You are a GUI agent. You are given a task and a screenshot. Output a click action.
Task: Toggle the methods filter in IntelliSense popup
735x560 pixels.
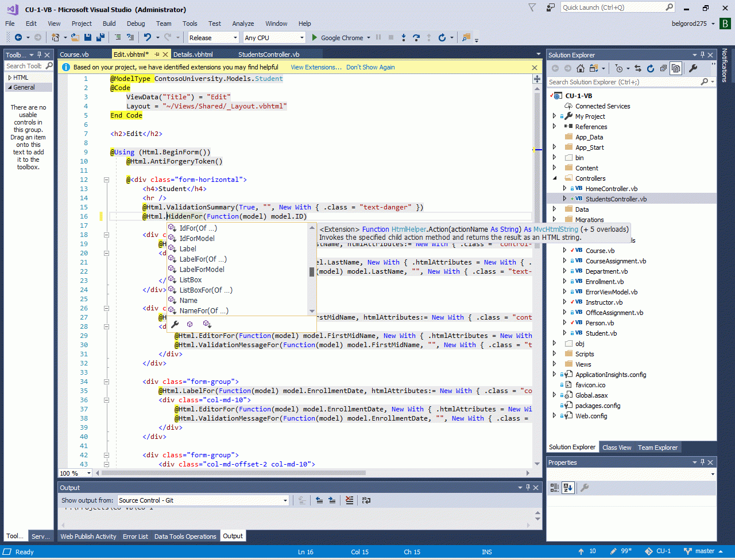[189, 325]
